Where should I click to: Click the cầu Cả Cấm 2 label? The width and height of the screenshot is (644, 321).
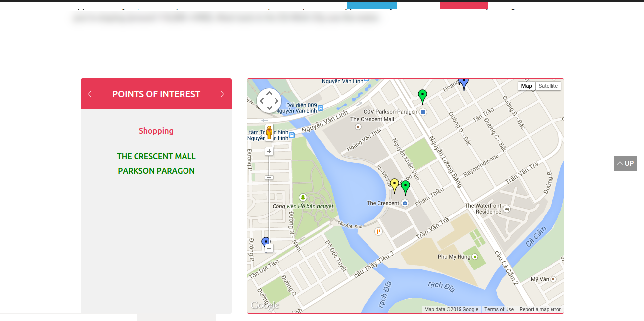pyautogui.click(x=506, y=267)
